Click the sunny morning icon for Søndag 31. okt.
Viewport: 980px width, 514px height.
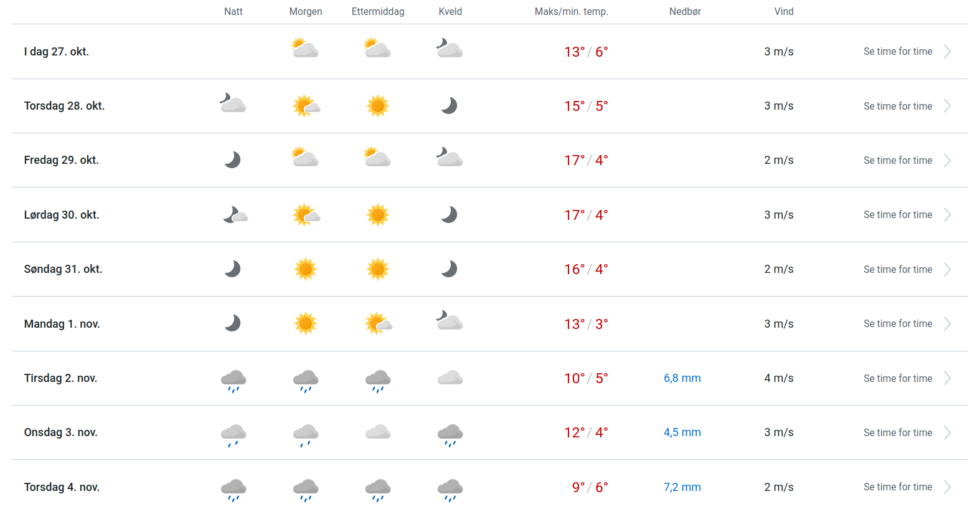[306, 269]
